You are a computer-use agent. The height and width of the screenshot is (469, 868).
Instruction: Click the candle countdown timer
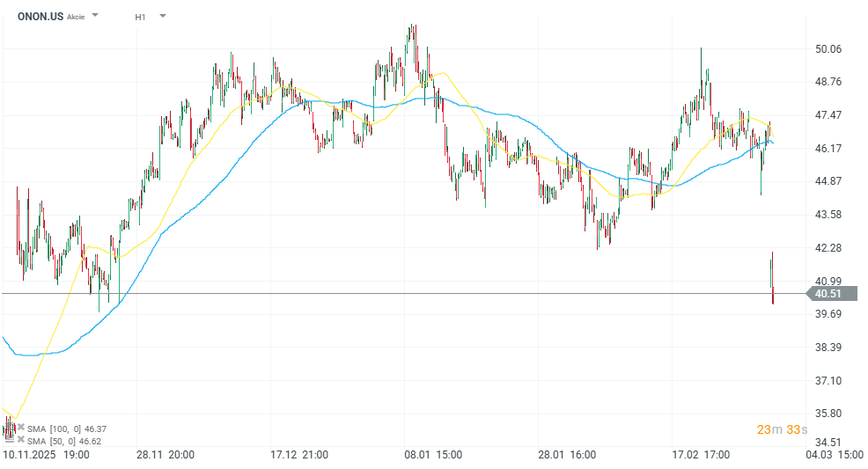[x=782, y=429]
